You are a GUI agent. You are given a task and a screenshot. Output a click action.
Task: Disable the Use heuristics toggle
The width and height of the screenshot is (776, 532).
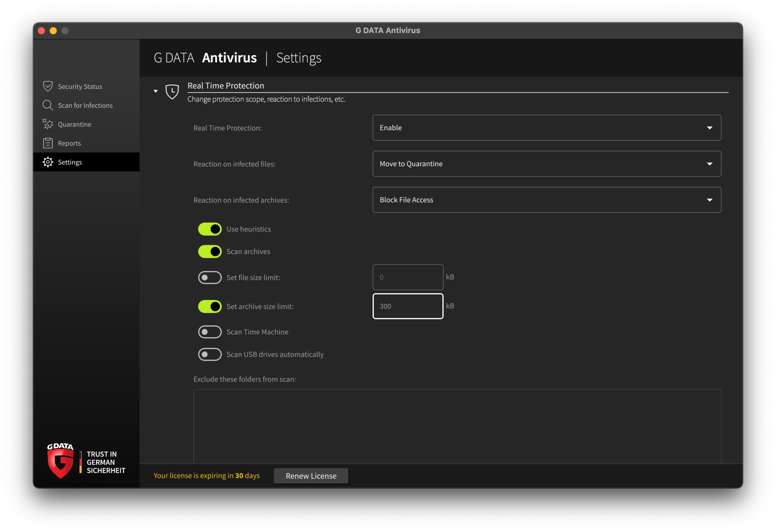210,229
